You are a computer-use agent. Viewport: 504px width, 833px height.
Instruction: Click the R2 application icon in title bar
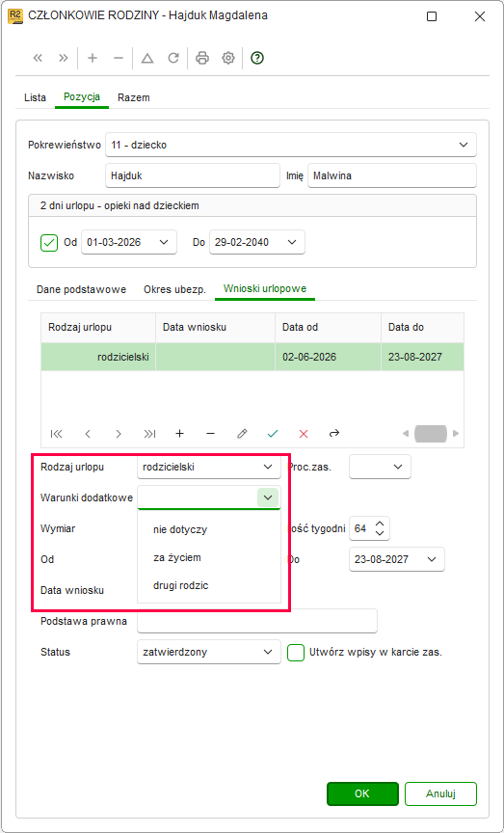(16, 16)
